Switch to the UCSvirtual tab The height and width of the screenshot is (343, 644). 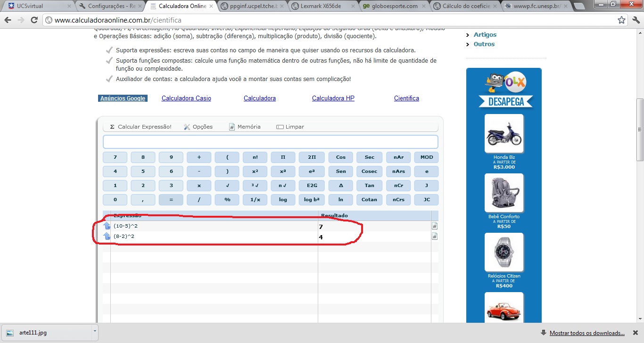tap(38, 6)
